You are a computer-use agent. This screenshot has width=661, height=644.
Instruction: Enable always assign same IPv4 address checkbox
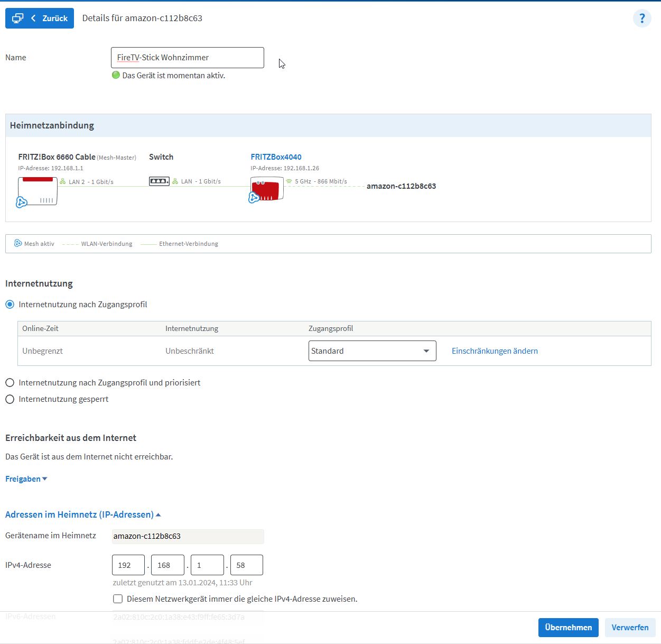point(118,599)
